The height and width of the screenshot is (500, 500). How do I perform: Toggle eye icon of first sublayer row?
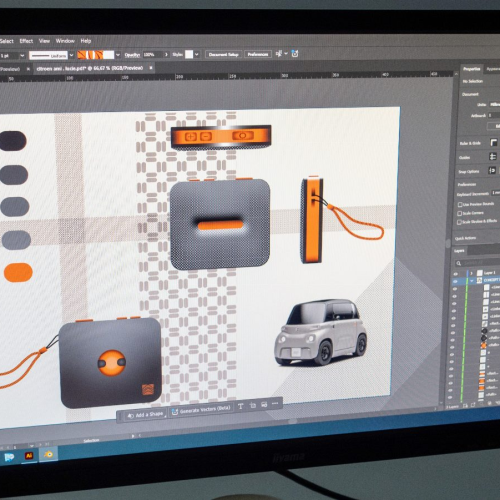[455, 289]
